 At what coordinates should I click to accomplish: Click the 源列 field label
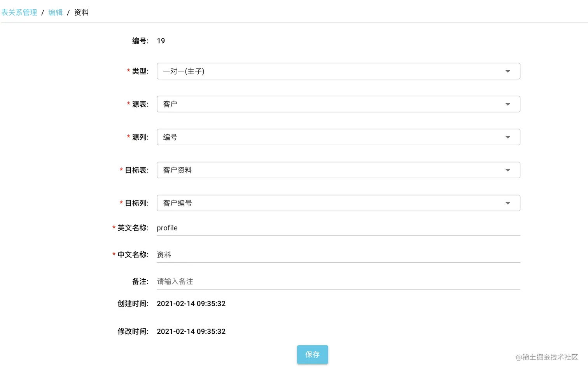(140, 137)
